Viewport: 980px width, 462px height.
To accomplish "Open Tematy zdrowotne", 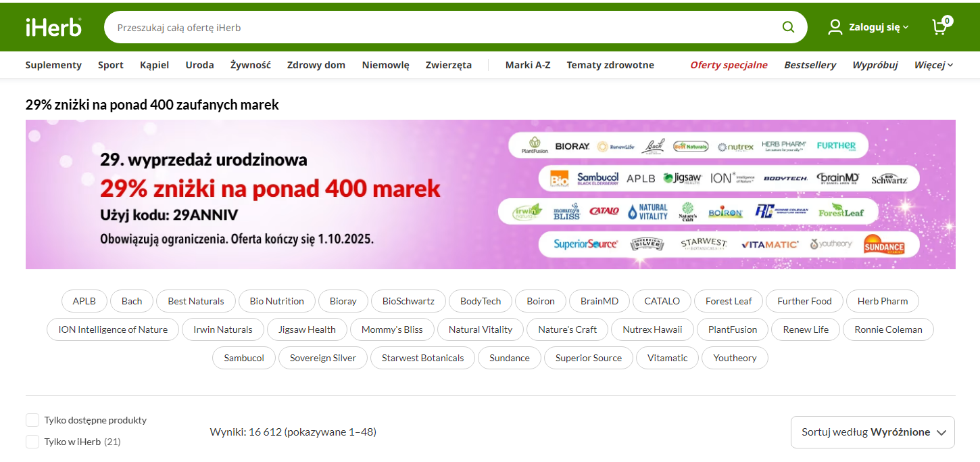I will (610, 65).
